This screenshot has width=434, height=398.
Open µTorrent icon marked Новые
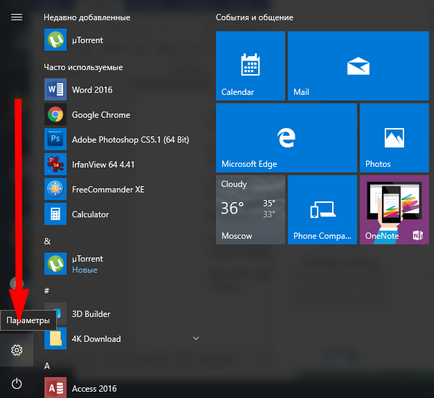tap(55, 264)
